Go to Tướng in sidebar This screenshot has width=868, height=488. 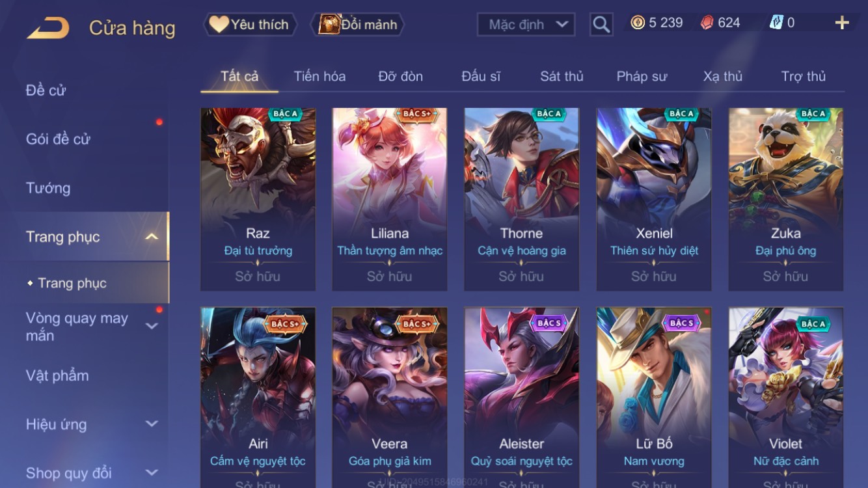(x=48, y=188)
